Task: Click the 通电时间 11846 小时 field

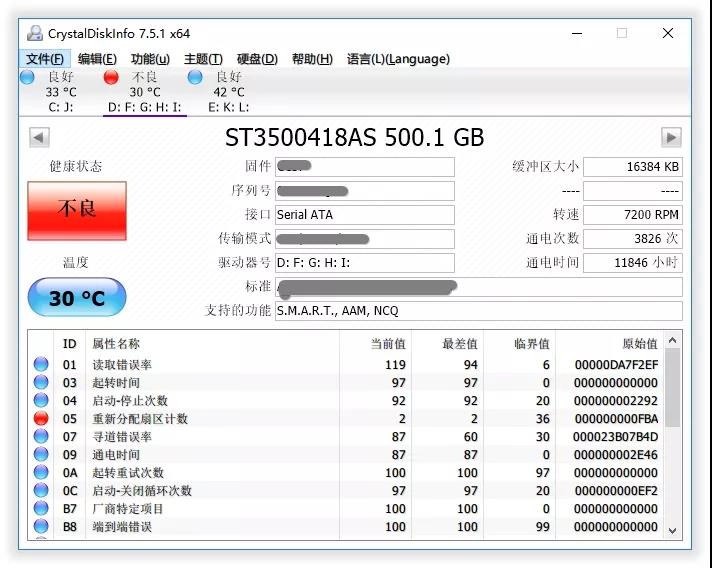Action: (633, 263)
